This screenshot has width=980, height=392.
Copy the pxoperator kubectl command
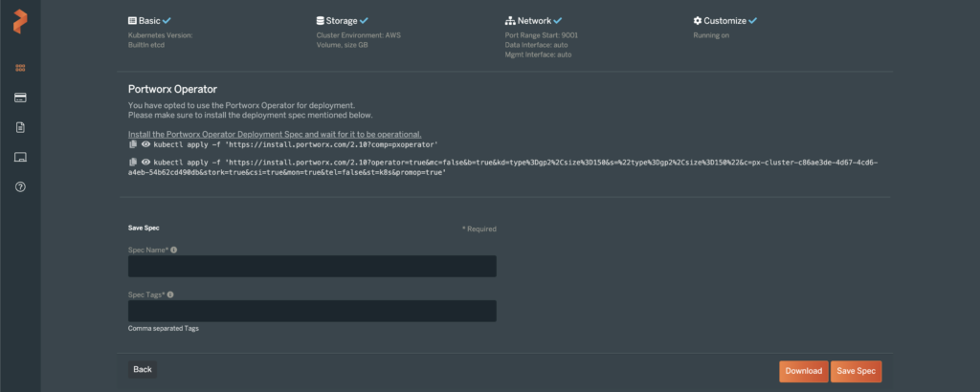point(133,144)
